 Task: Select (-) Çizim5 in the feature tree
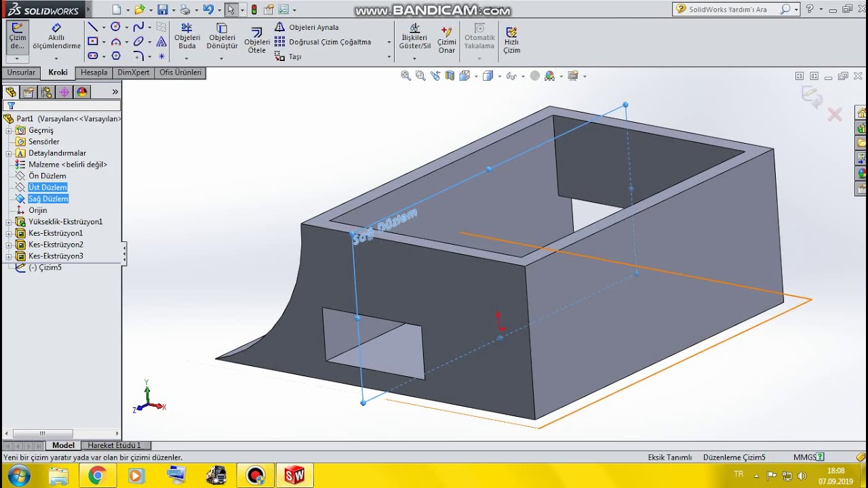pos(45,268)
